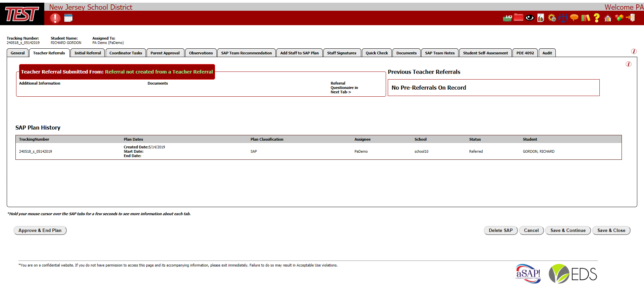Click the Delete SAP button
The image size is (644, 286).
click(501, 231)
